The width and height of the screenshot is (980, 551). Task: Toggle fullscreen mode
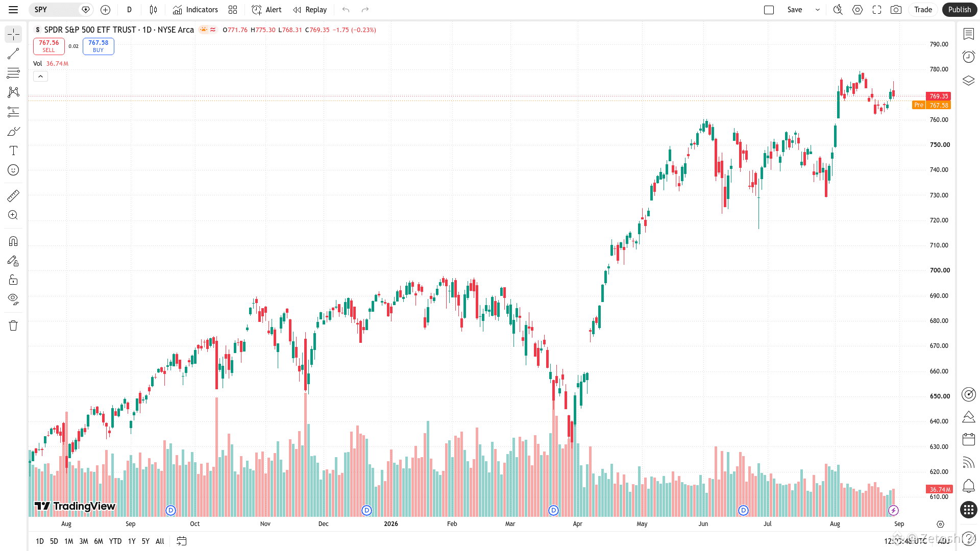pyautogui.click(x=877, y=10)
